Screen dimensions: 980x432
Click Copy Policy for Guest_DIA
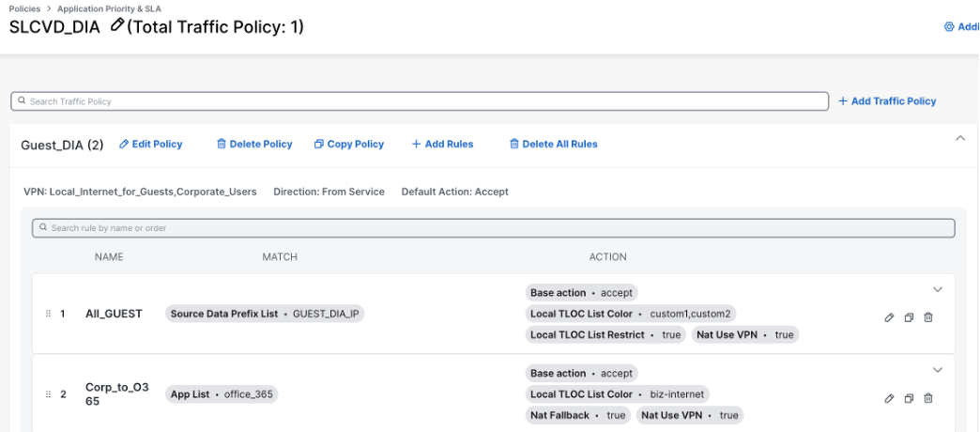pos(349,144)
